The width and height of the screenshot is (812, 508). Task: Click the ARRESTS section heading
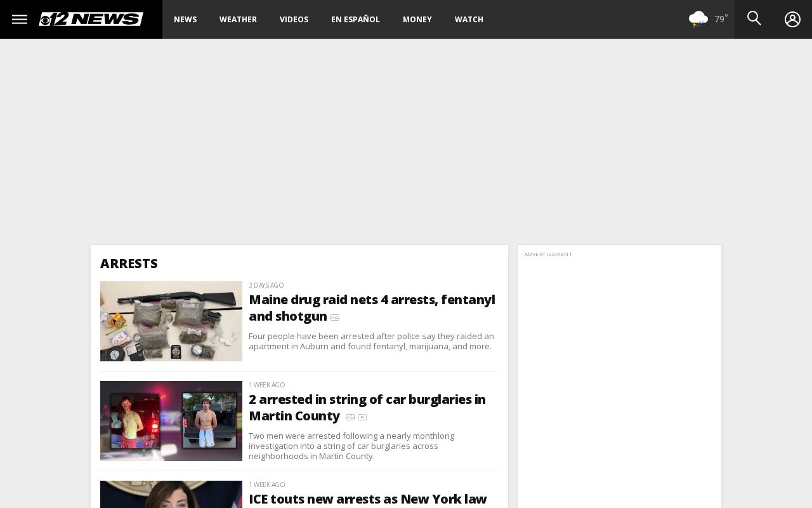tap(129, 263)
